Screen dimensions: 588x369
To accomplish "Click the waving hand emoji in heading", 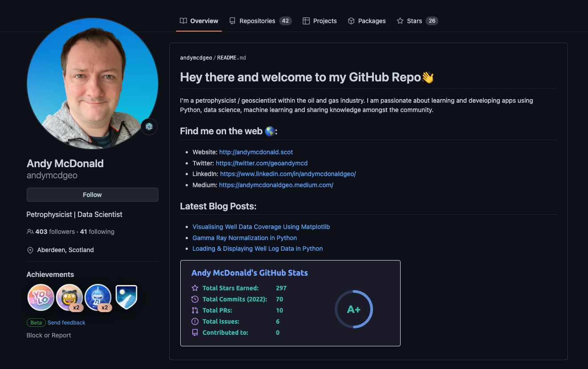I will [428, 77].
